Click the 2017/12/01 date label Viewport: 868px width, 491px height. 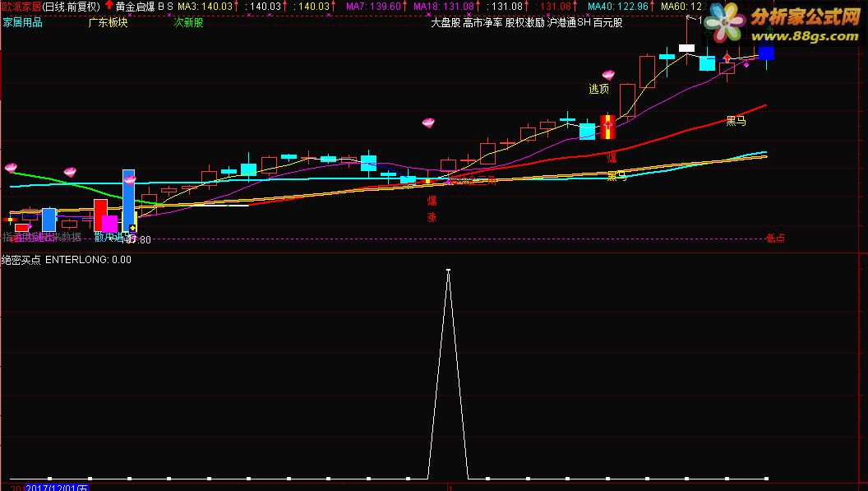click(x=57, y=487)
